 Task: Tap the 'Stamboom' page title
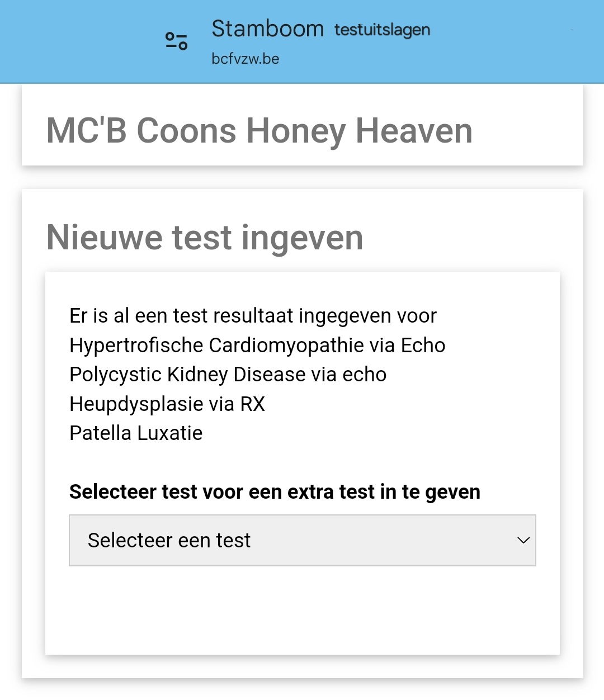pos(267,29)
